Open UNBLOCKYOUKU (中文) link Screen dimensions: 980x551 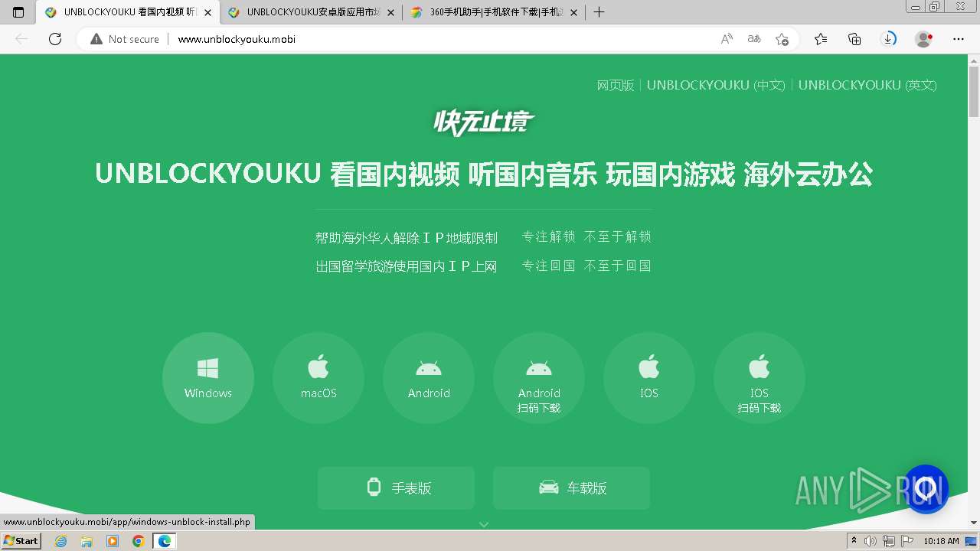pos(716,85)
